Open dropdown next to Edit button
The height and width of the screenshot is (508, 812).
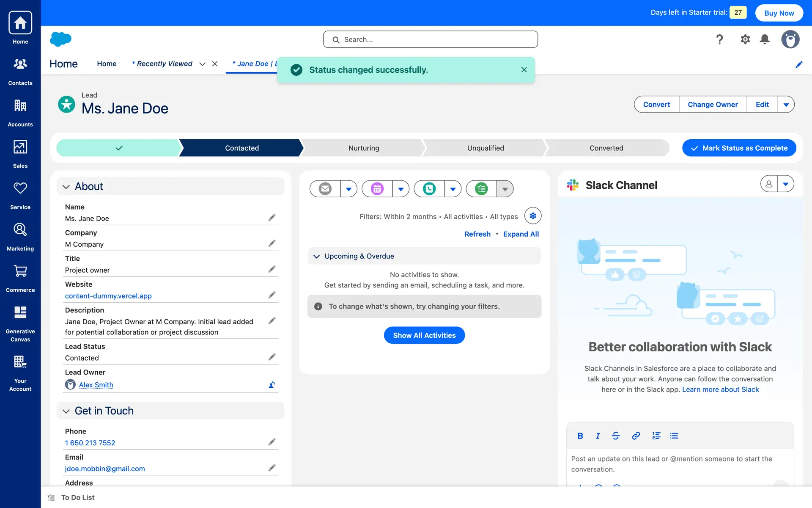point(786,105)
